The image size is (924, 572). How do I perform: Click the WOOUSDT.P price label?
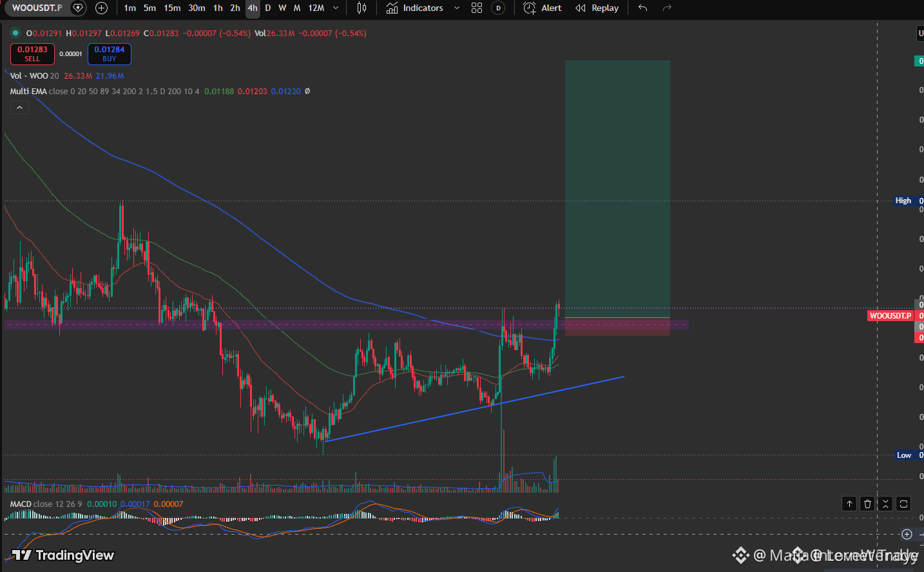890,315
